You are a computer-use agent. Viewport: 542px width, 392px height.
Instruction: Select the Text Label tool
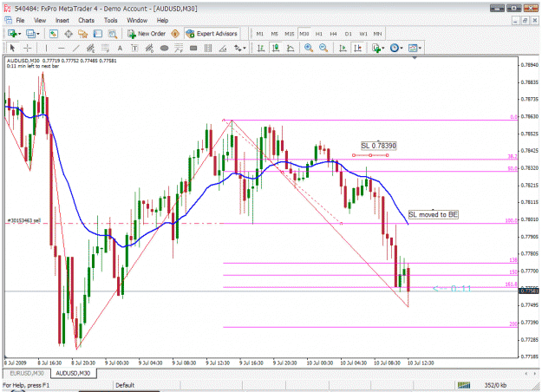pyautogui.click(x=134, y=48)
